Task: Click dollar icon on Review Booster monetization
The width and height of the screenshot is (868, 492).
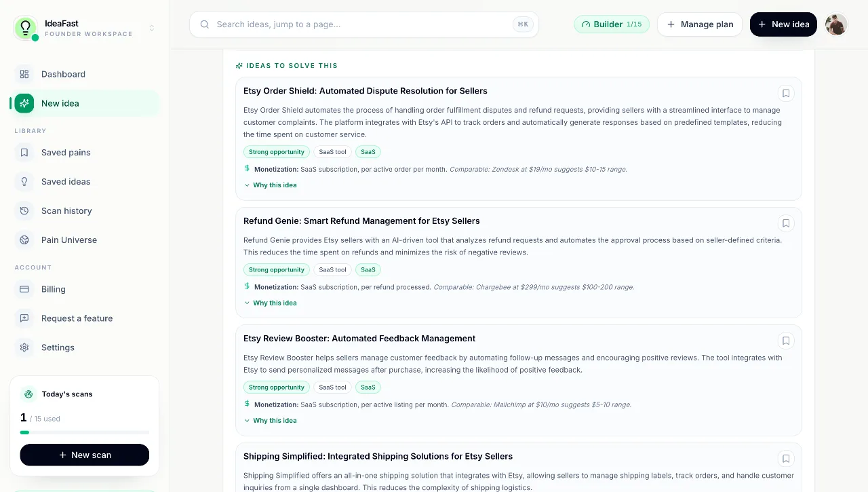Action: (247, 404)
